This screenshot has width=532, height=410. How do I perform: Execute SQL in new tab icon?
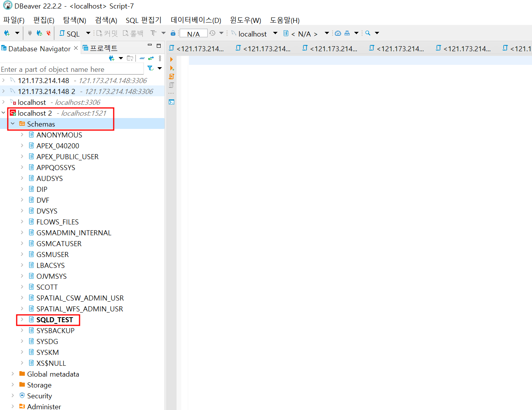[x=172, y=68]
